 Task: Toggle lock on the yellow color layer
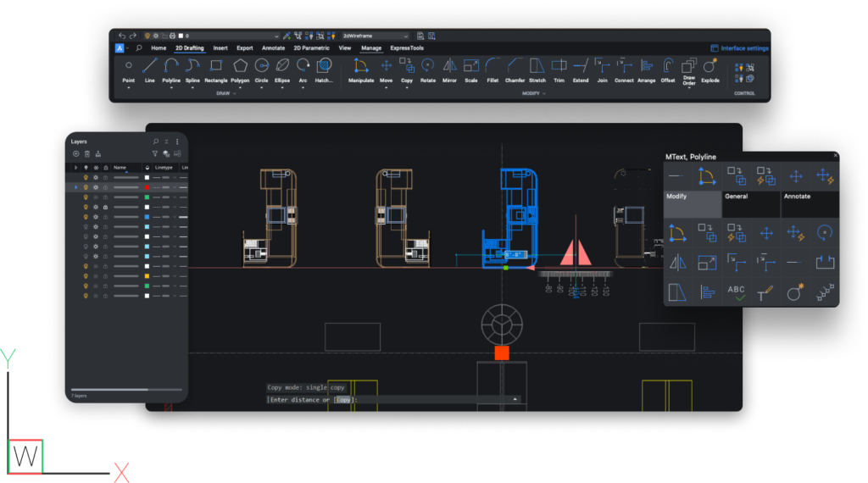[x=105, y=276]
